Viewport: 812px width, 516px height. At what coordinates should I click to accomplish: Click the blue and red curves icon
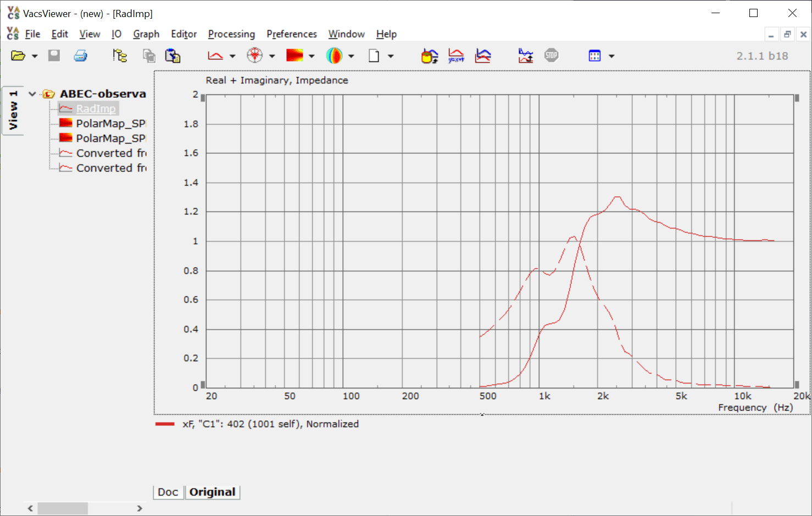[x=483, y=56]
